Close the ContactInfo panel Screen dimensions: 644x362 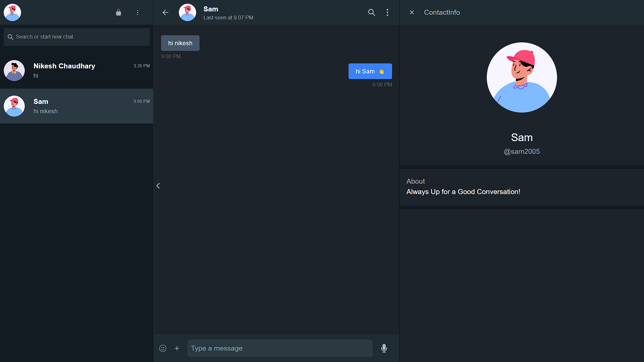point(412,12)
